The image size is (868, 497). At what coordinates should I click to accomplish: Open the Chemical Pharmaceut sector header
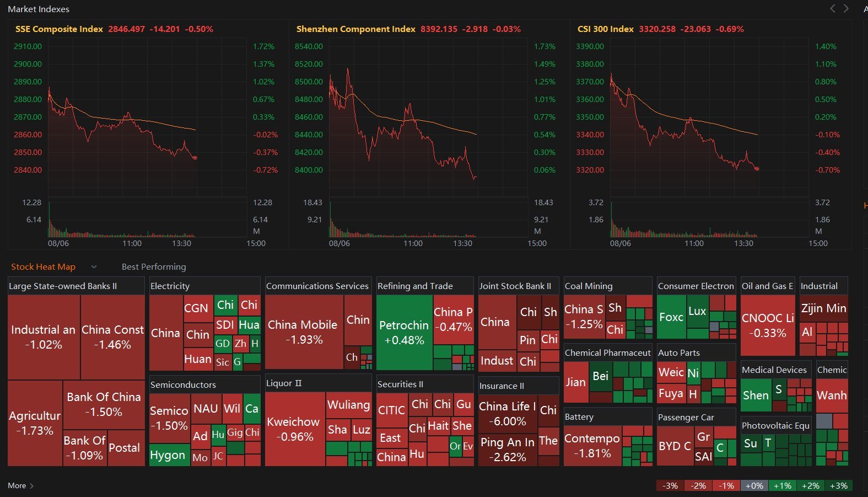608,352
